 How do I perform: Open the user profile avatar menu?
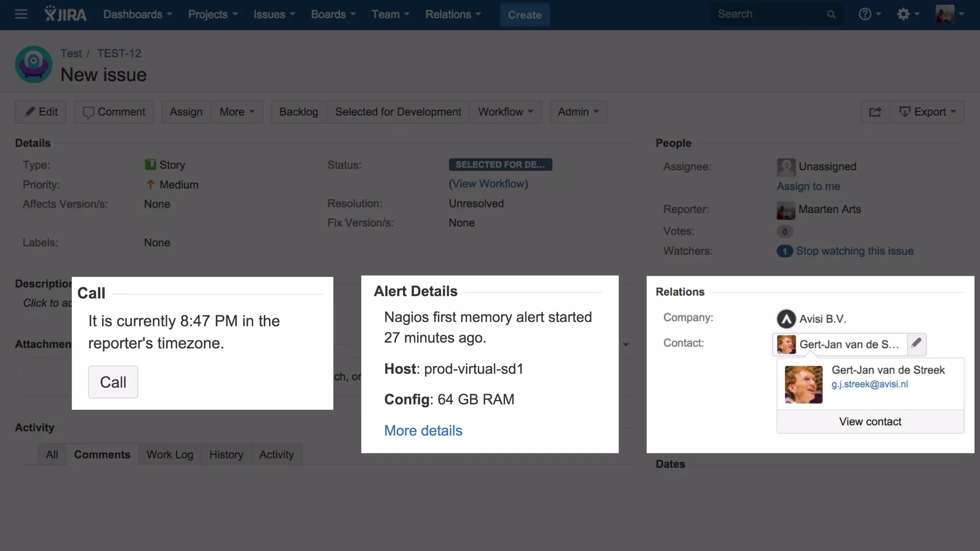pos(949,14)
